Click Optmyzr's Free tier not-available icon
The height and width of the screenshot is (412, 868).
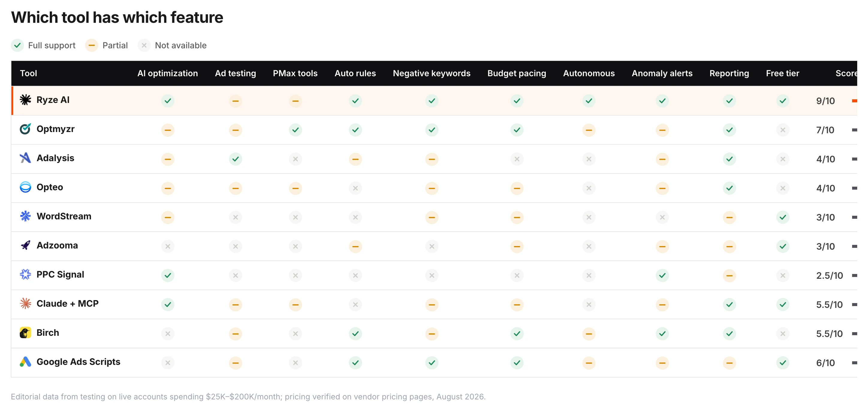click(782, 130)
